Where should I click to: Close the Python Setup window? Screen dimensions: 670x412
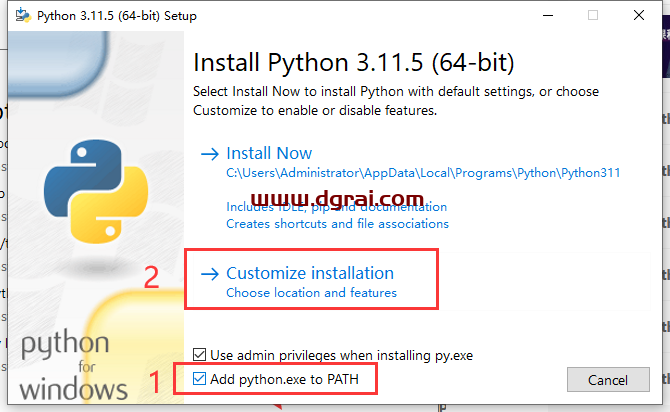click(x=639, y=15)
